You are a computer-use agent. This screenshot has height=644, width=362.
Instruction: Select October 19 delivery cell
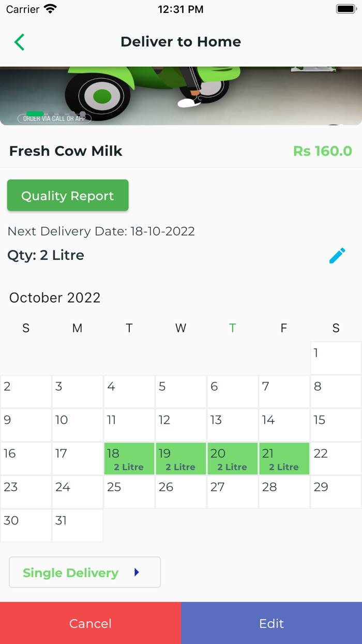point(181,459)
